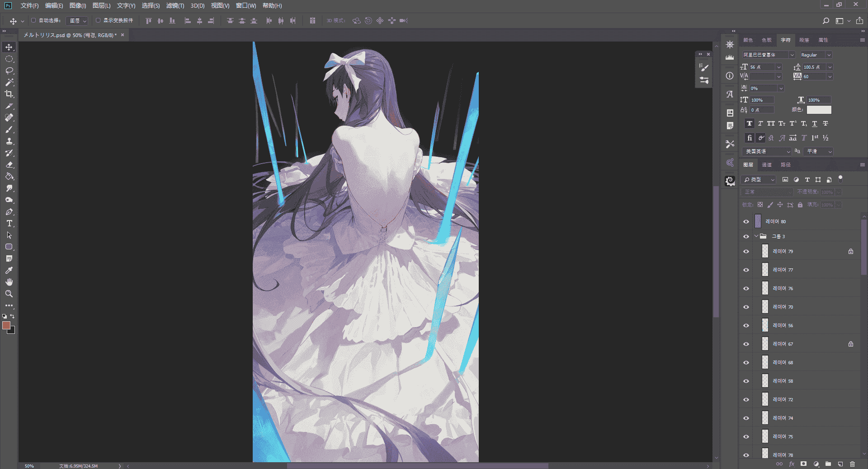
Task: Select the Elliptical Marquee tool
Action: [9, 59]
